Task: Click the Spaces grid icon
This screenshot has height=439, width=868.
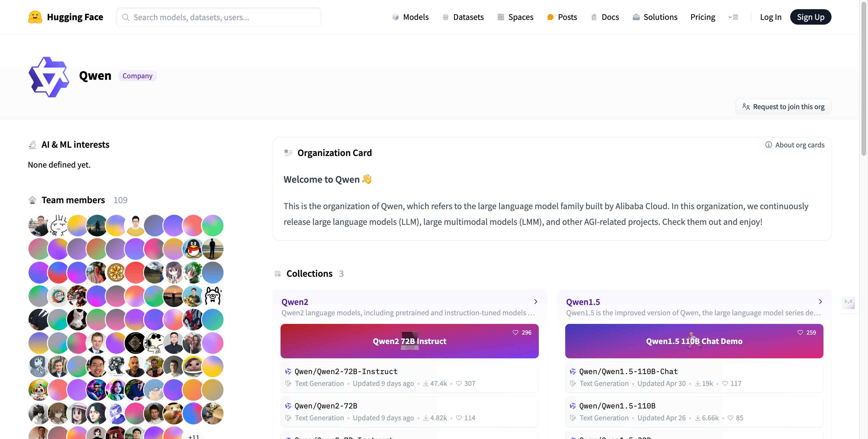Action: click(x=501, y=17)
